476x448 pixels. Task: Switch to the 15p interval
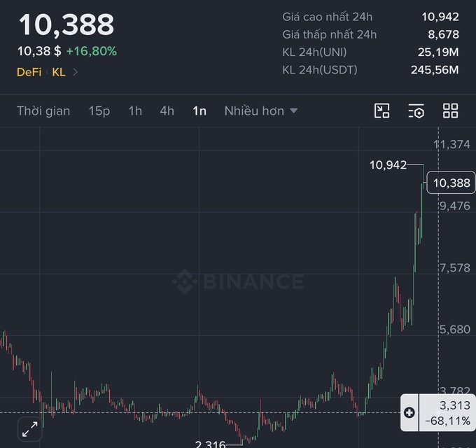click(99, 111)
